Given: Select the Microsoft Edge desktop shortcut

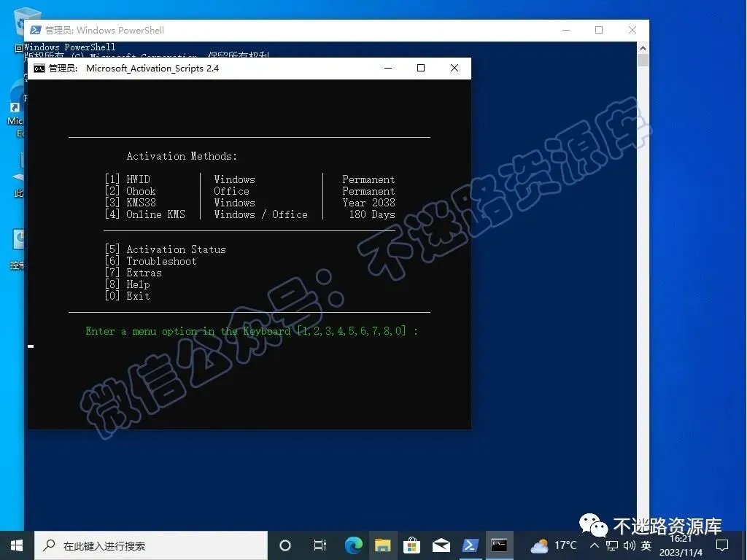Looking at the screenshot, I should pos(15,109).
